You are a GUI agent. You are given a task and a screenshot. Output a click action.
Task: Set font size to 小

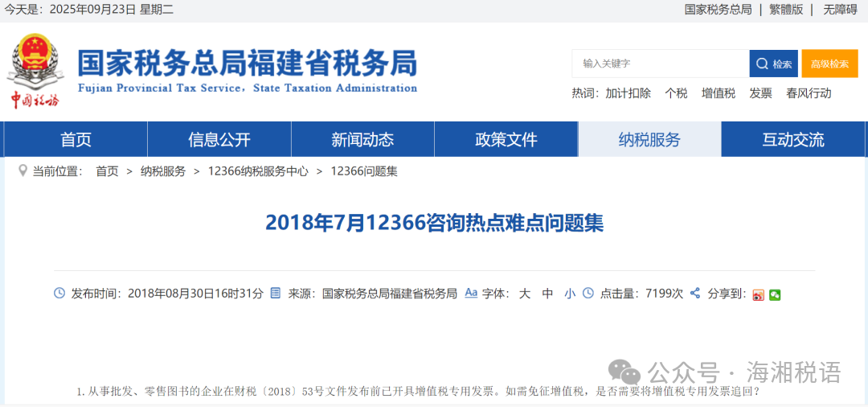coord(569,294)
